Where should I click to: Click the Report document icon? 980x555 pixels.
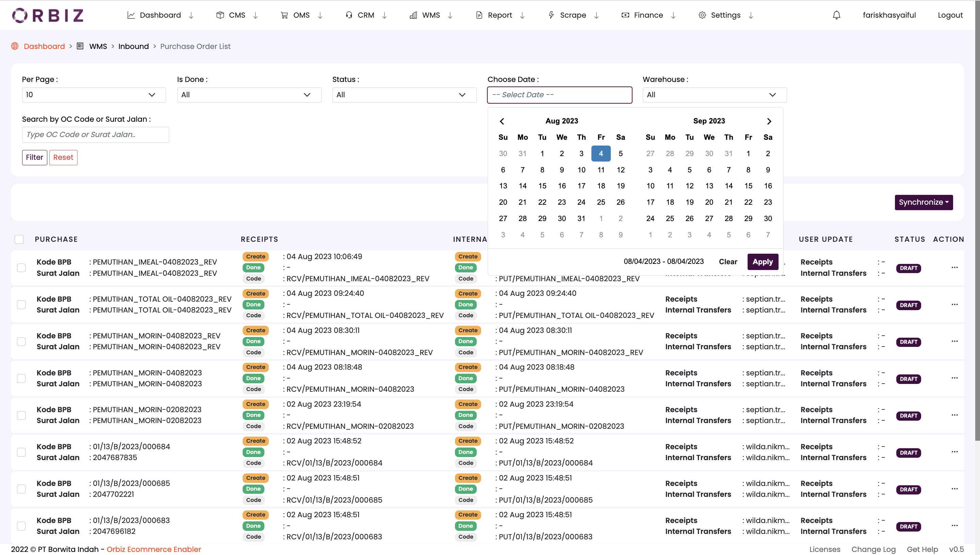[479, 15]
